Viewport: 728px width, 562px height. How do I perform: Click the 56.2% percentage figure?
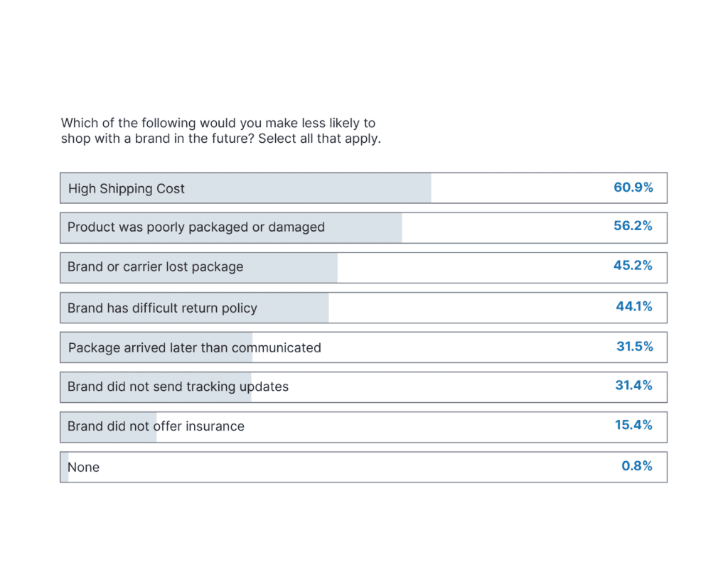pyautogui.click(x=633, y=226)
